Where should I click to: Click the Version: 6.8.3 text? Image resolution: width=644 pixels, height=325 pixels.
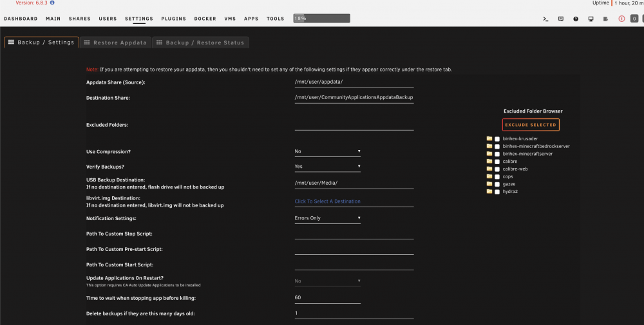(32, 3)
